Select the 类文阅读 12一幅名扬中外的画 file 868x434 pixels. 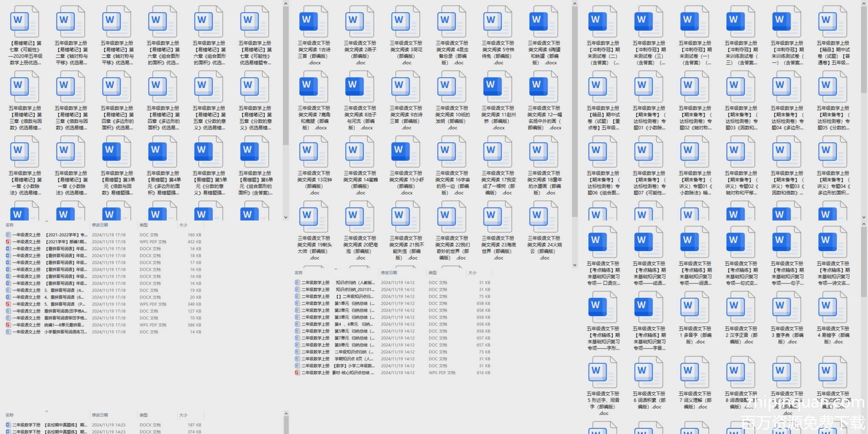(543, 87)
